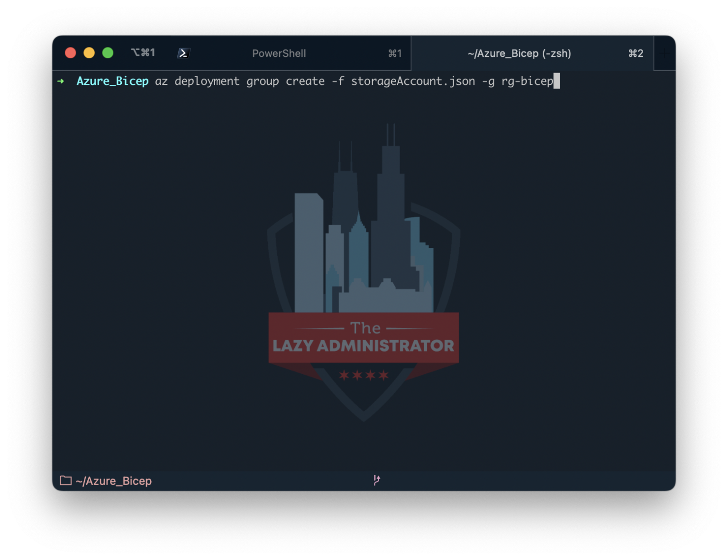Click the folder icon in status bar
The image size is (728, 560).
pyautogui.click(x=66, y=480)
